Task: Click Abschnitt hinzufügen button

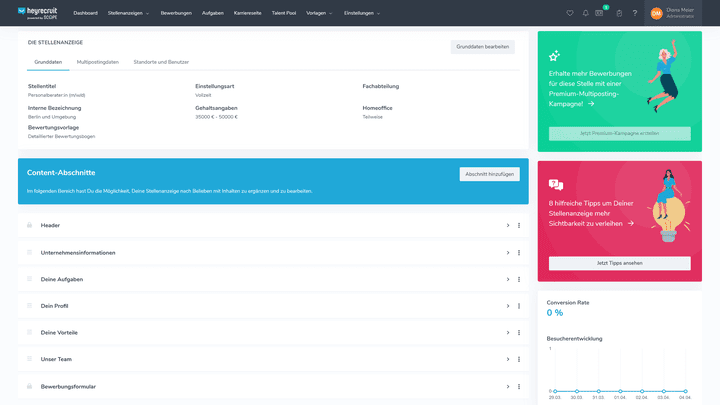Action: tap(489, 174)
